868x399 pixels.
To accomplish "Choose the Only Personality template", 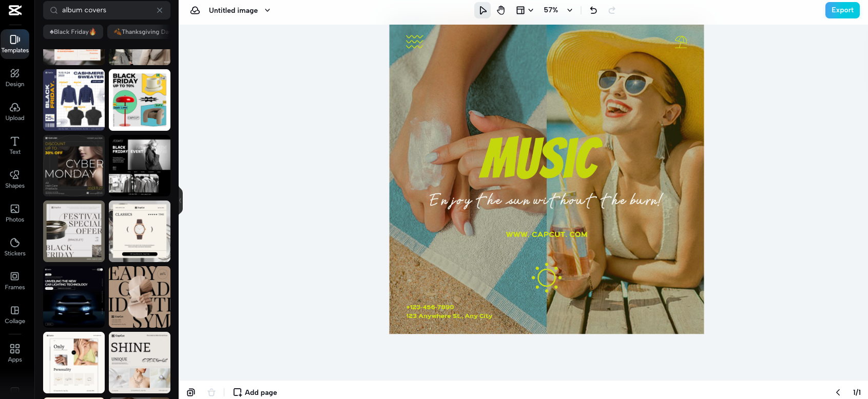I will click(74, 363).
